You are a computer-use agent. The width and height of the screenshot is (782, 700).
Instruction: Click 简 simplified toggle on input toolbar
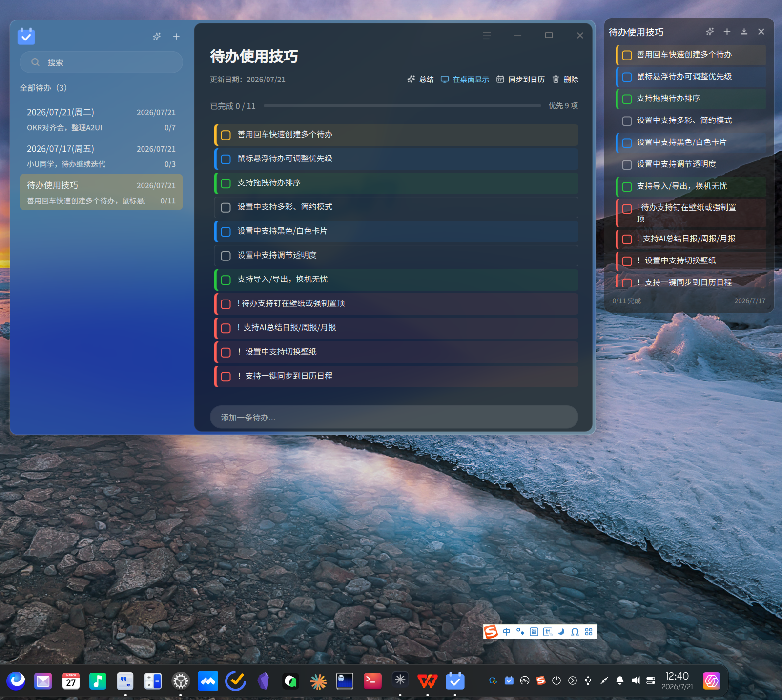[x=534, y=632]
